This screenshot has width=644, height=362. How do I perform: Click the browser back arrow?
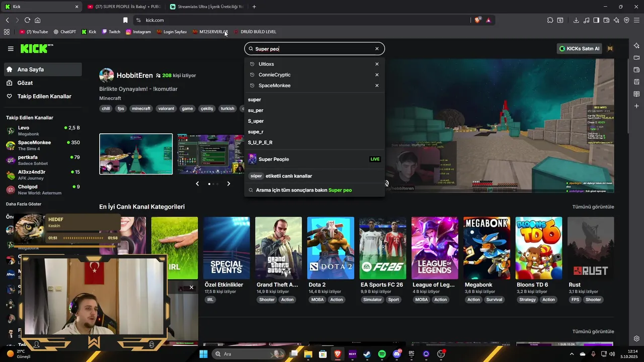[x=7, y=20]
